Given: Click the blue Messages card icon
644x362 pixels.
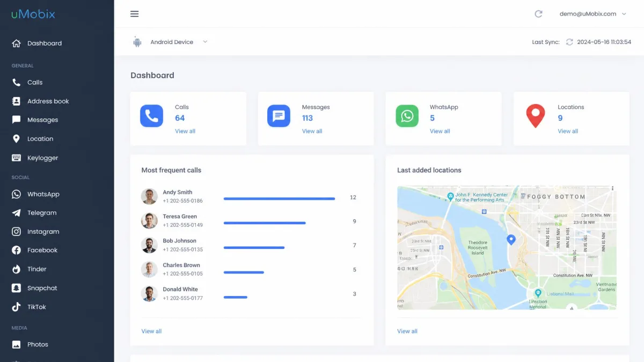Looking at the screenshot, I should [279, 116].
